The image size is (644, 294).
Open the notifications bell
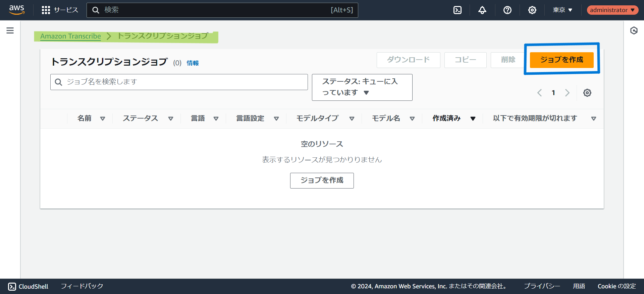[482, 10]
